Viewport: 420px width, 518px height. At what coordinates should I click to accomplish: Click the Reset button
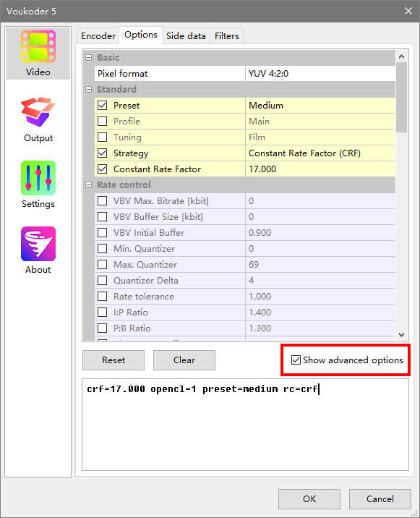tap(113, 360)
